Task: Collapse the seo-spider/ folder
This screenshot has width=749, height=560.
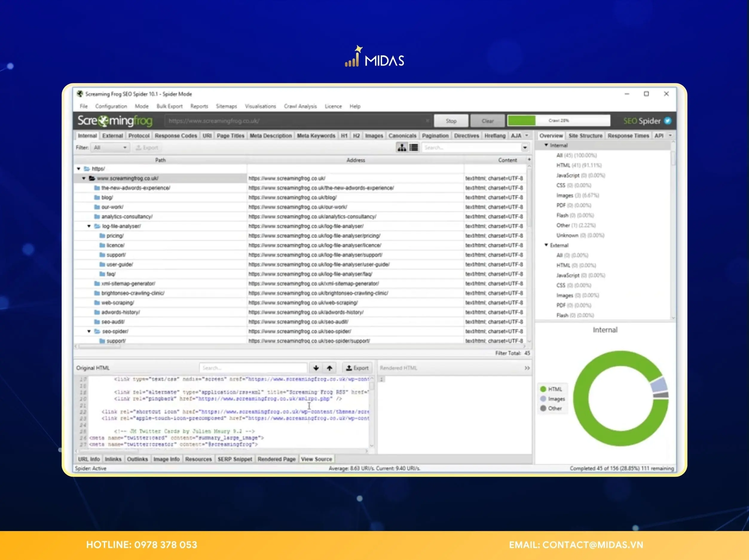Action: (89, 331)
